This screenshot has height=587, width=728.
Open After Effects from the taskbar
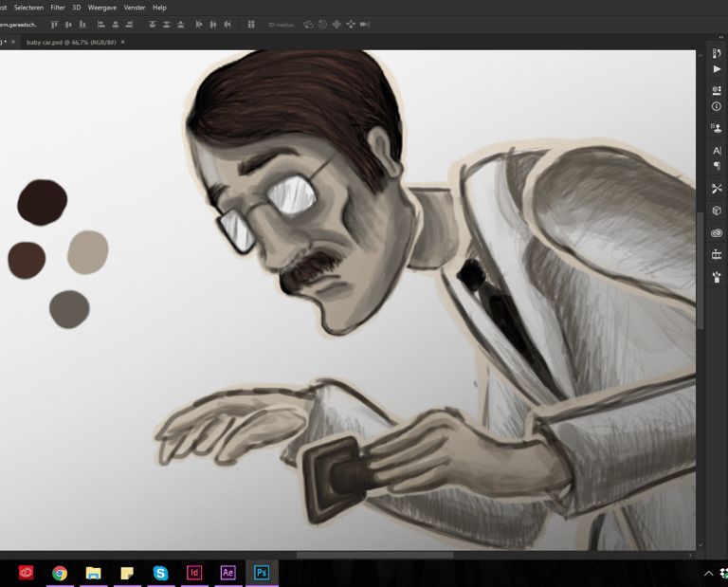click(x=227, y=573)
